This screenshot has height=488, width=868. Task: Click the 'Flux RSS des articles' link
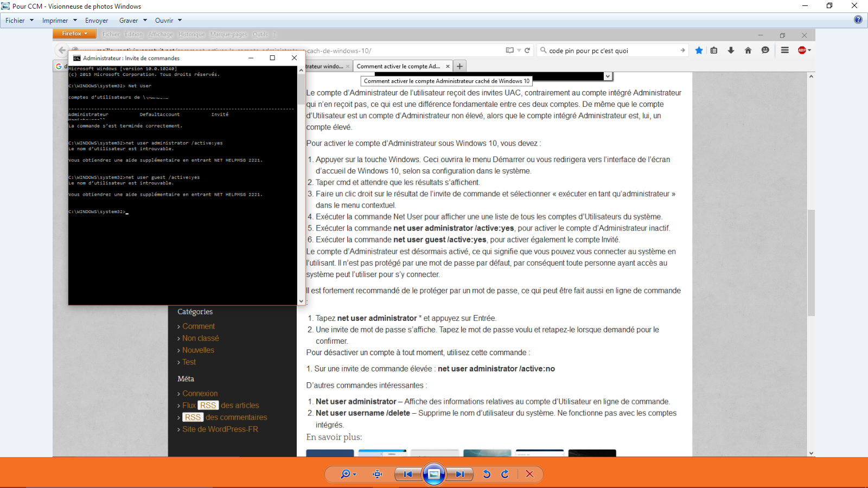tap(221, 406)
